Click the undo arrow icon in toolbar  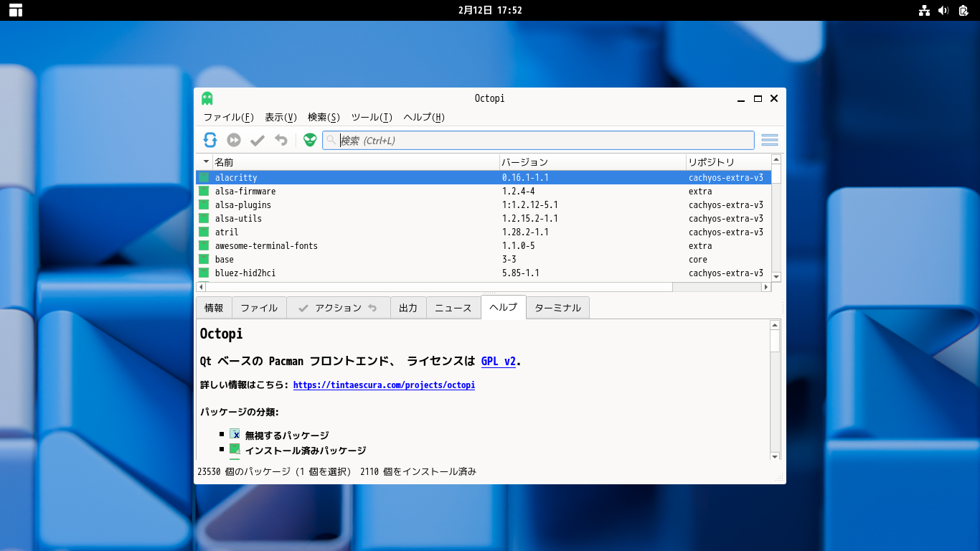point(281,140)
